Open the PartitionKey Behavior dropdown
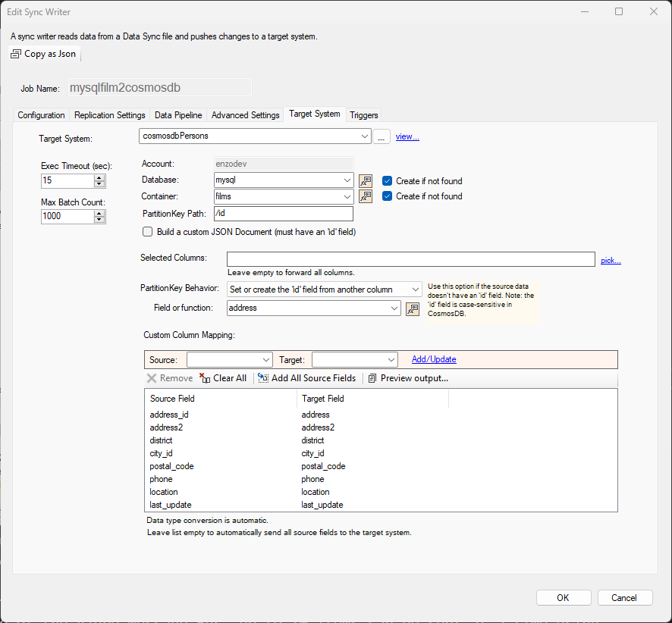This screenshot has height=623, width=672. pos(415,290)
